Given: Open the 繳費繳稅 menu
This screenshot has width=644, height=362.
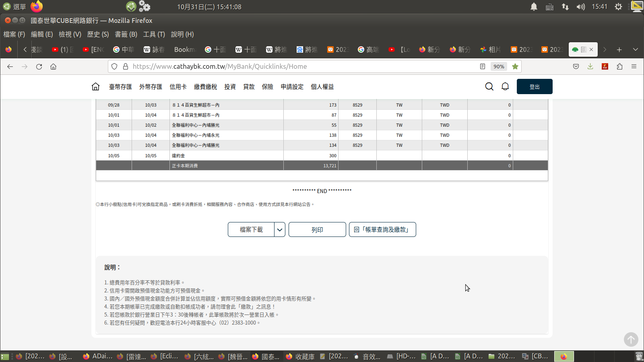Looking at the screenshot, I should [x=205, y=87].
